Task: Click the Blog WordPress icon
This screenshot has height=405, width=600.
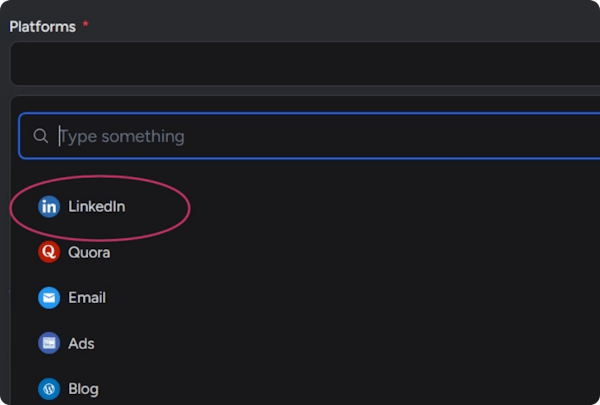Action: (49, 389)
